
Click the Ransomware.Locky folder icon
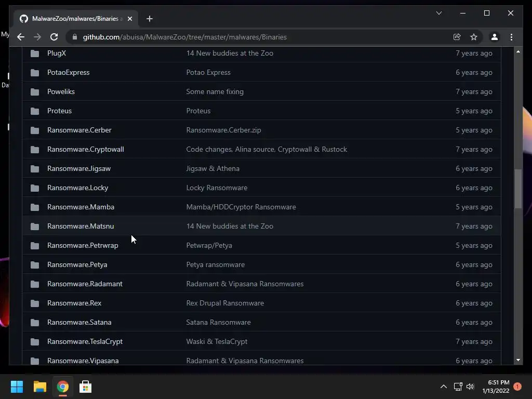click(35, 188)
